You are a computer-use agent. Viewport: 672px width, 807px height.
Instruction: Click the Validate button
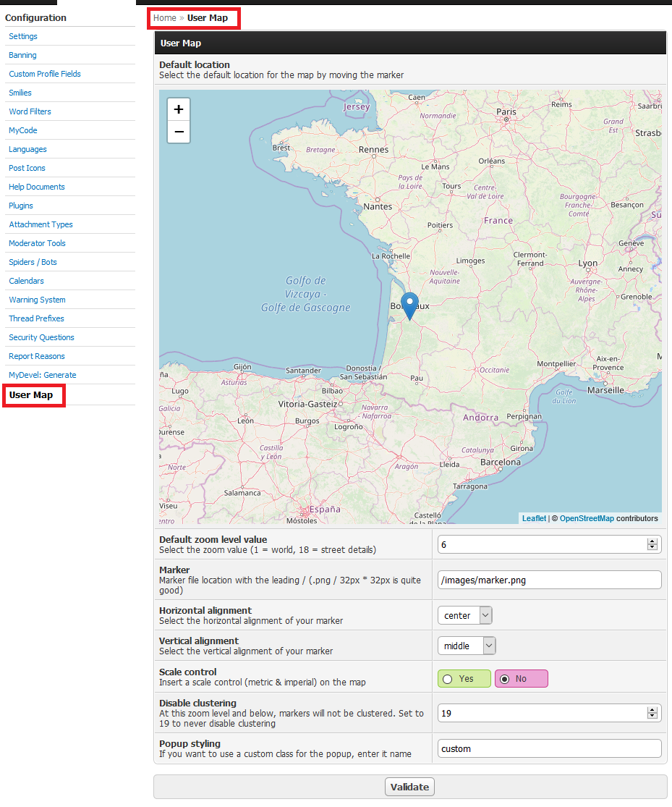pyautogui.click(x=409, y=787)
